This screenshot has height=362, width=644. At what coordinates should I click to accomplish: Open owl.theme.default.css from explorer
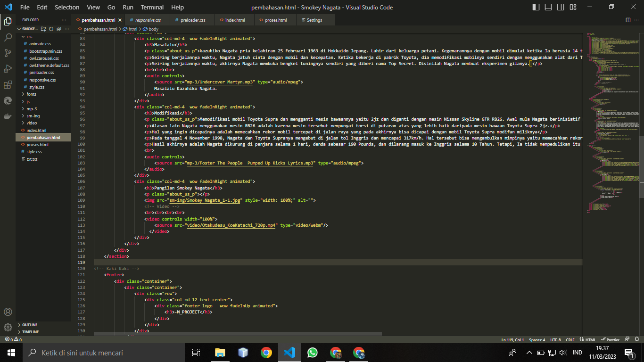tap(49, 66)
